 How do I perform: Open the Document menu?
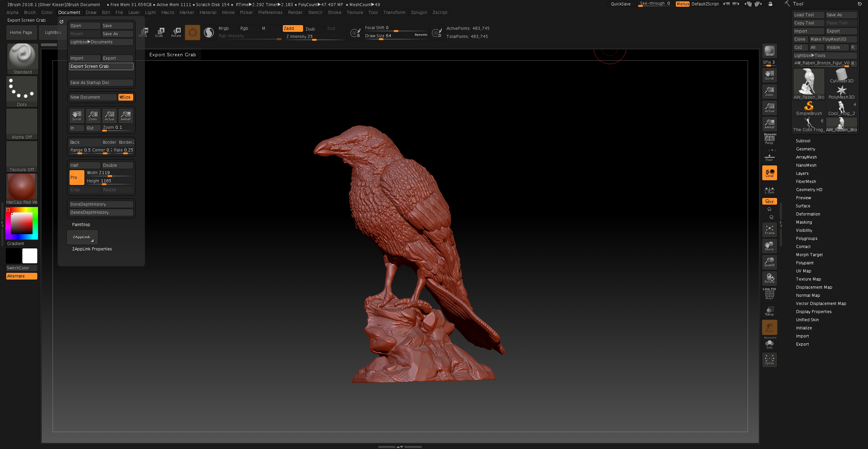69,12
